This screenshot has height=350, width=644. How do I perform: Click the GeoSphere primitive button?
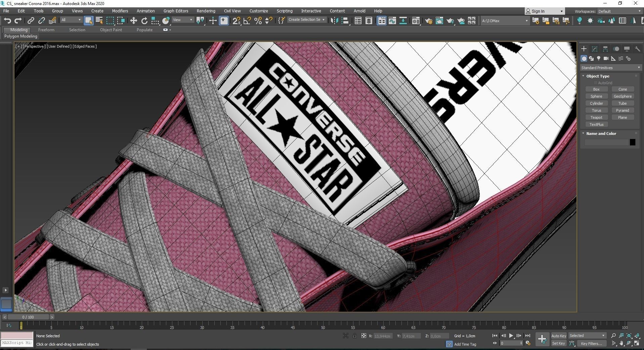[x=622, y=96]
